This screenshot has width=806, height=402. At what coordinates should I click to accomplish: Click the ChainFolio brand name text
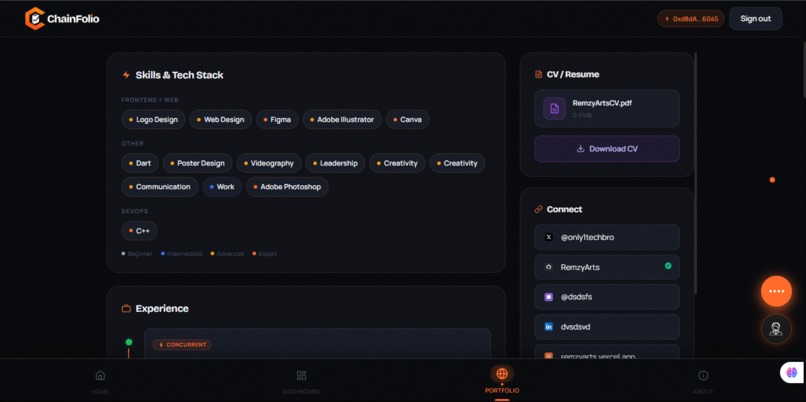[x=73, y=19]
